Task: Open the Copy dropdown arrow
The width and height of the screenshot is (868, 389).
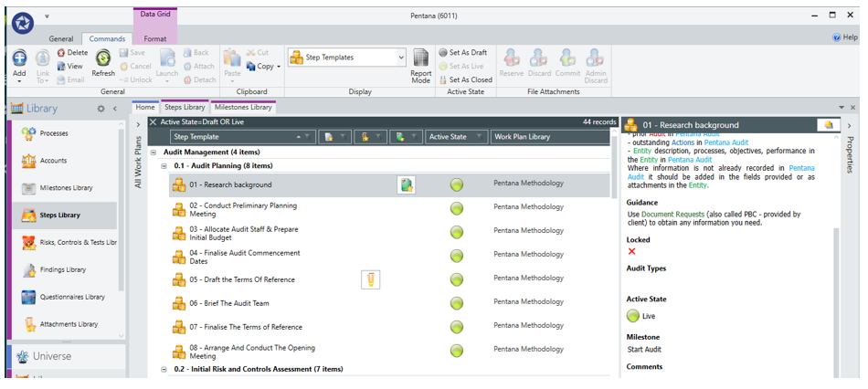Action: pyautogui.click(x=279, y=67)
